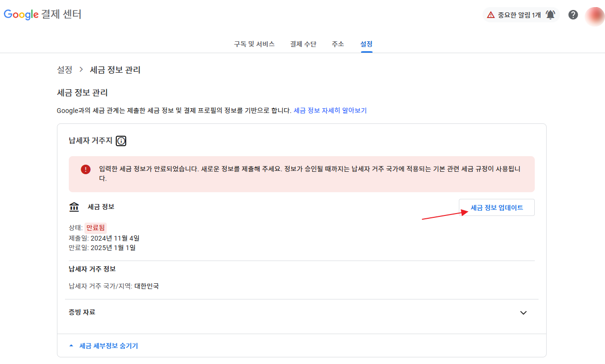Click the 대한민국 country value
Image resolution: width=605 pixels, height=364 pixels.
147,286
